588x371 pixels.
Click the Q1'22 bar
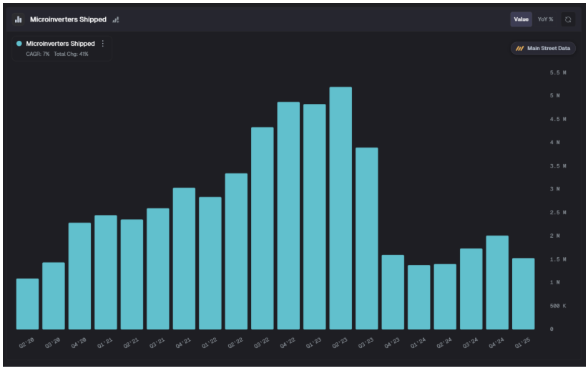coord(210,264)
